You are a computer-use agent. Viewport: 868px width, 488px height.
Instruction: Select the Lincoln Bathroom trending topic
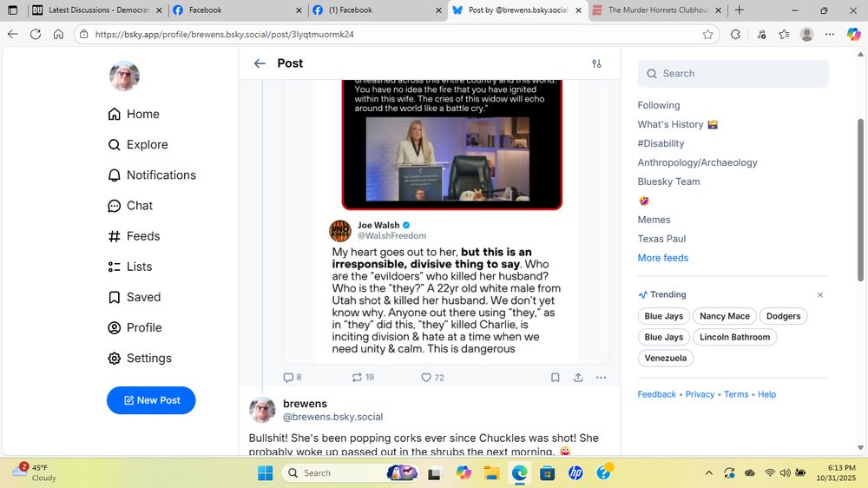[734, 337]
